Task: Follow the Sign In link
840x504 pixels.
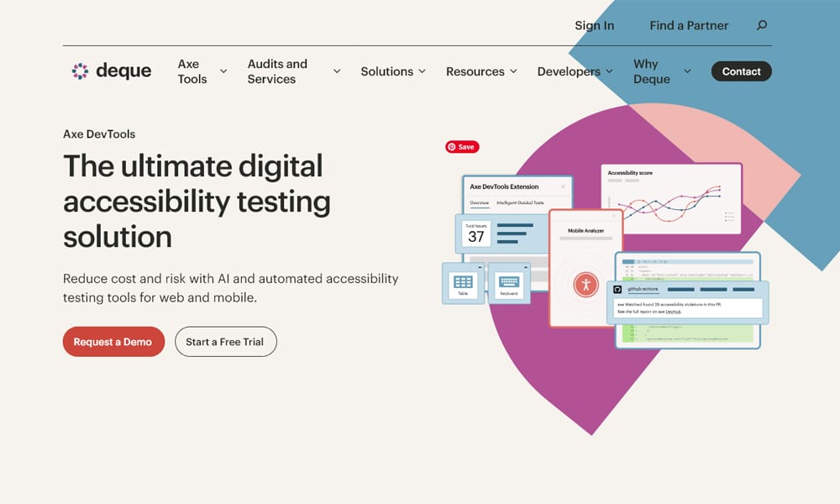Action: [594, 25]
